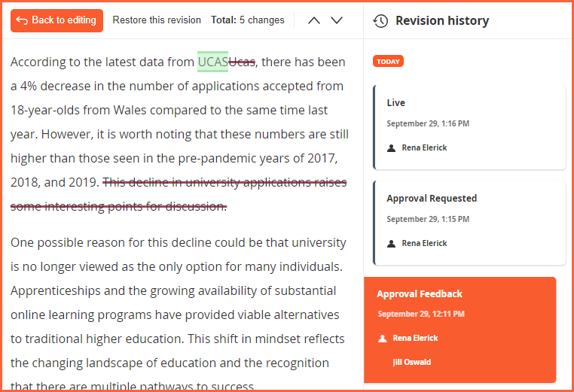
Task: Click user icon in Approval Feedback card
Action: 382,339
